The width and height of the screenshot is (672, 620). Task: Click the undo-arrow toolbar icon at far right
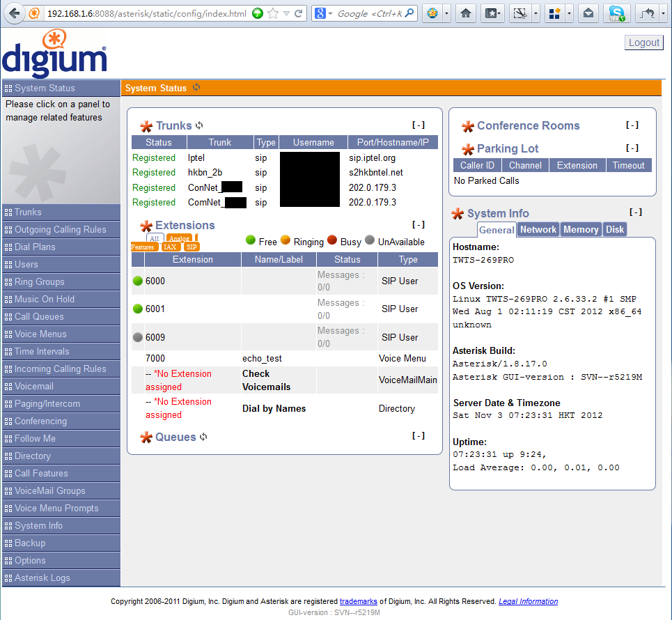coord(648,13)
